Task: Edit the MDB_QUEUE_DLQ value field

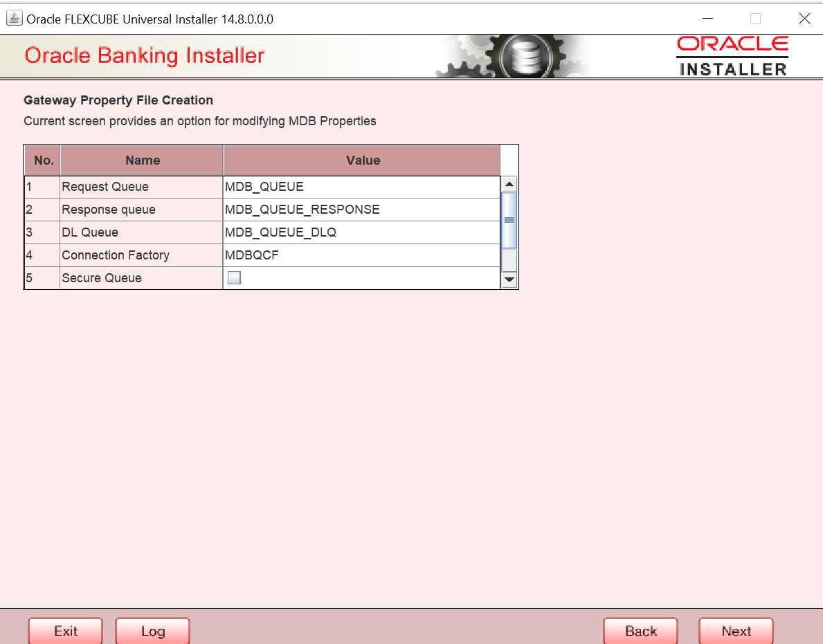Action: pos(361,232)
